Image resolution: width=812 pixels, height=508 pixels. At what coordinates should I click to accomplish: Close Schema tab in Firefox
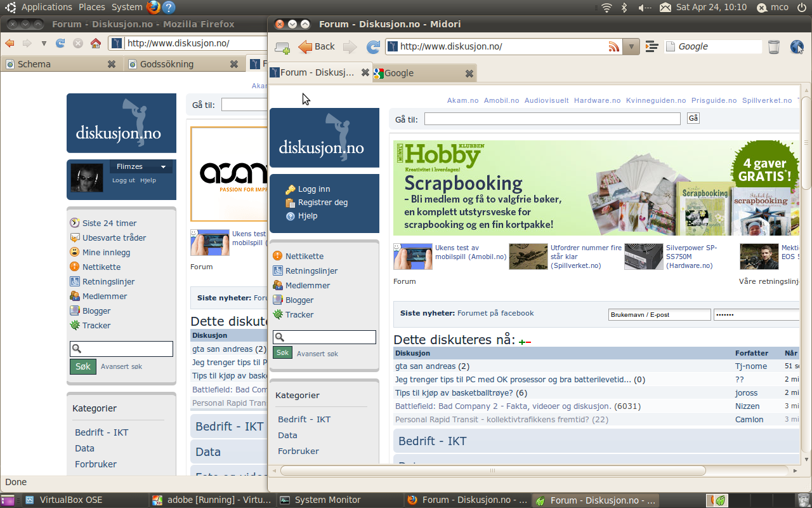[112, 63]
